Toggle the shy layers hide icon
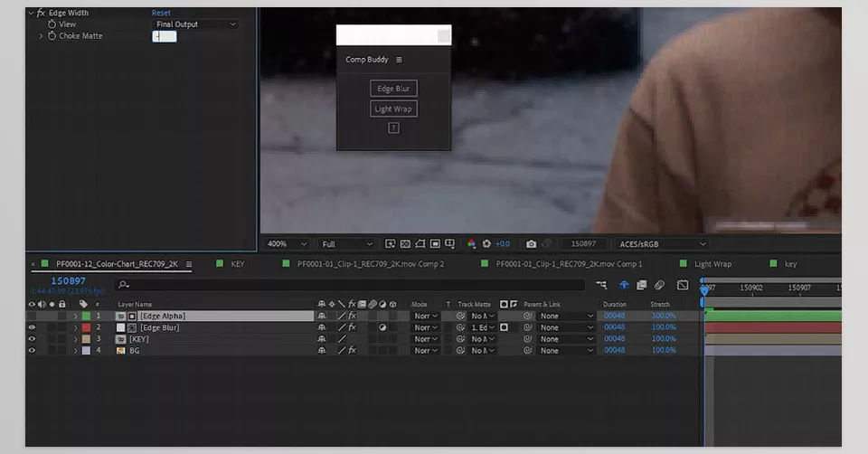868x454 pixels. (x=624, y=285)
